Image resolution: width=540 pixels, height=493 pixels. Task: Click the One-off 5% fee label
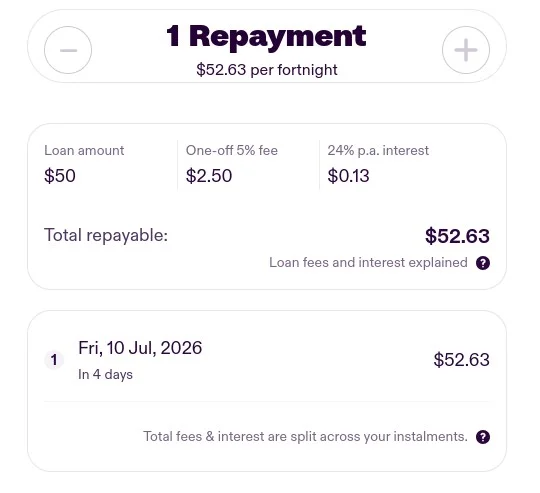click(232, 150)
